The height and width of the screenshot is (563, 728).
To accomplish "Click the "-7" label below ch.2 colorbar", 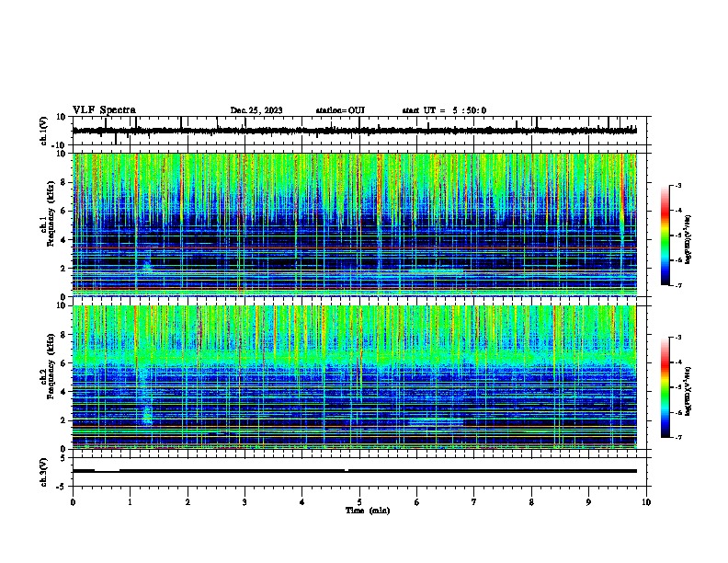I will click(x=678, y=437).
